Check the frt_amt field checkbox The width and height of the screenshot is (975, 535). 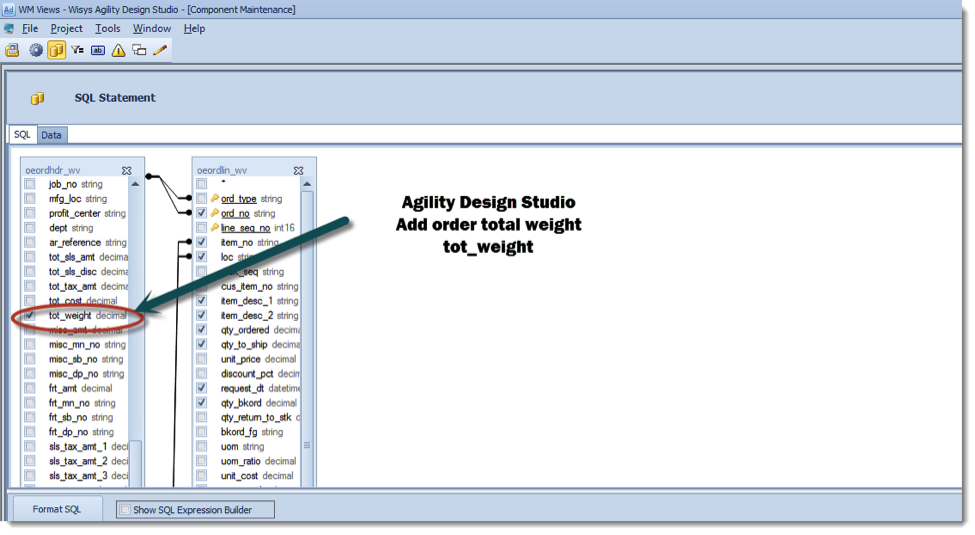30,388
